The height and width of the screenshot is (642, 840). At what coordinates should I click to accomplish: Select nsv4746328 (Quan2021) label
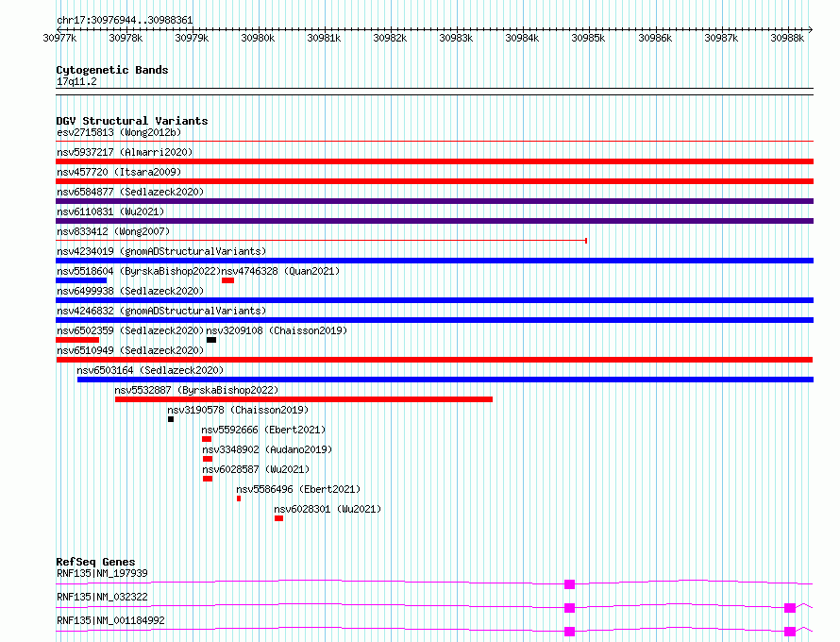pos(280,271)
